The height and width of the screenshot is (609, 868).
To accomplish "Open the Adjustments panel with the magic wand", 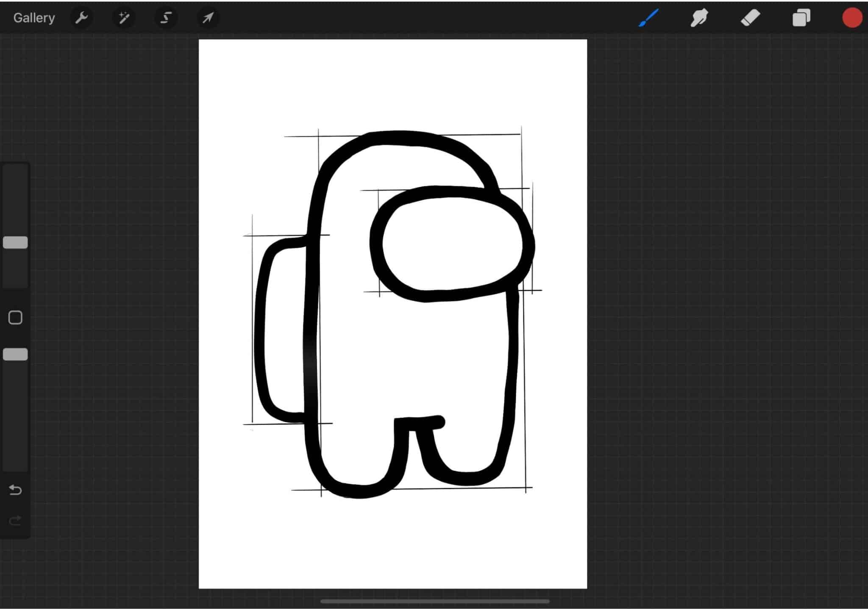I will pyautogui.click(x=123, y=17).
